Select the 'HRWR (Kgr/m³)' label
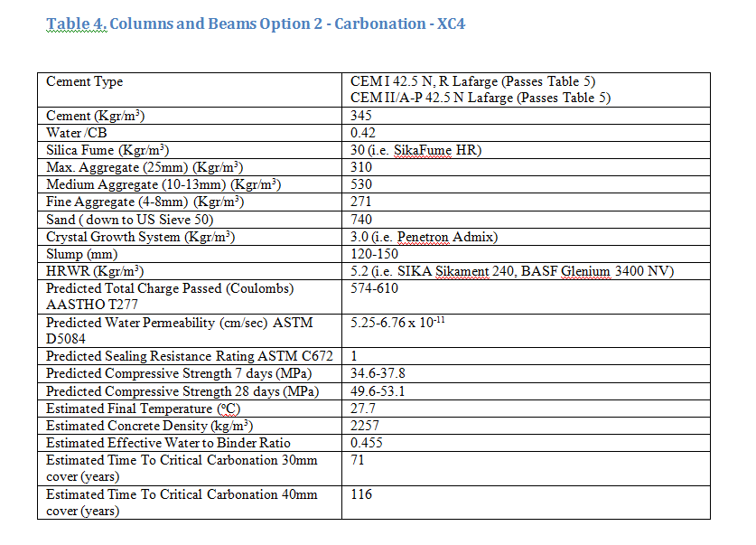This screenshot has height=545, width=756. [95, 271]
